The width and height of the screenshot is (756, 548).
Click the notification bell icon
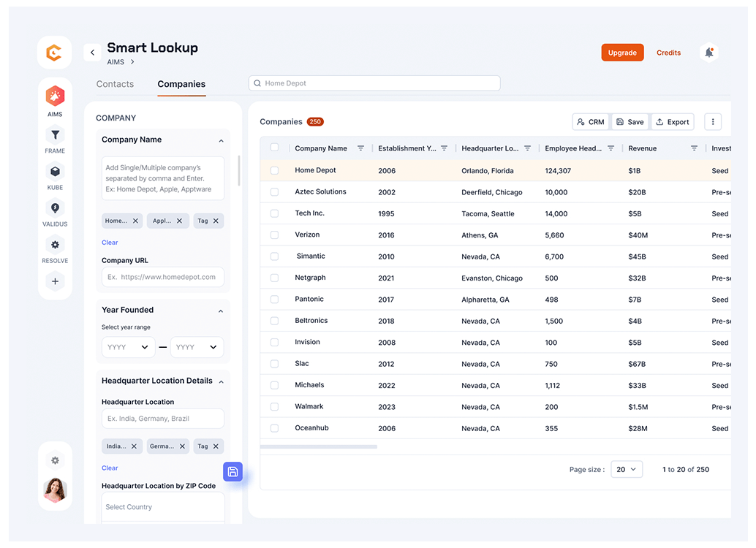[708, 53]
